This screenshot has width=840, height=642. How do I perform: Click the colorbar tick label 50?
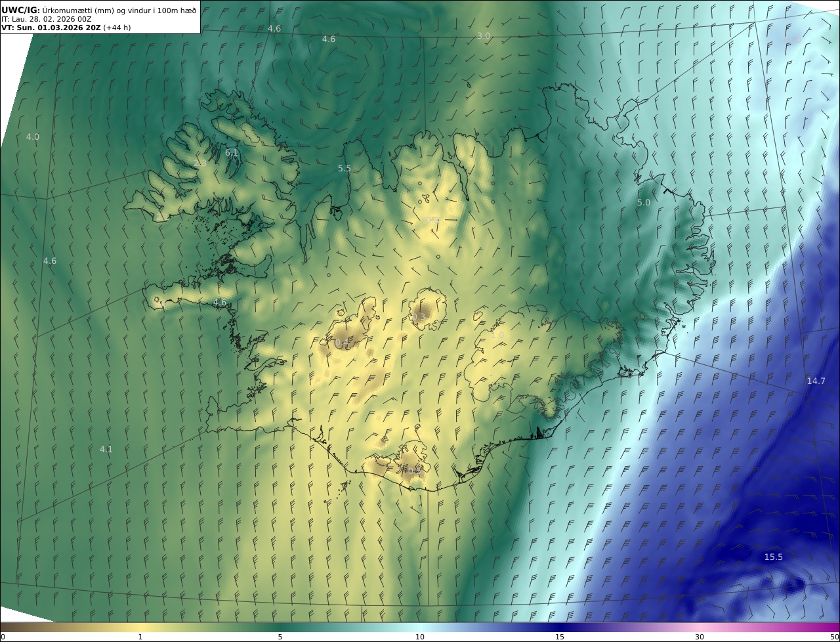[834, 637]
